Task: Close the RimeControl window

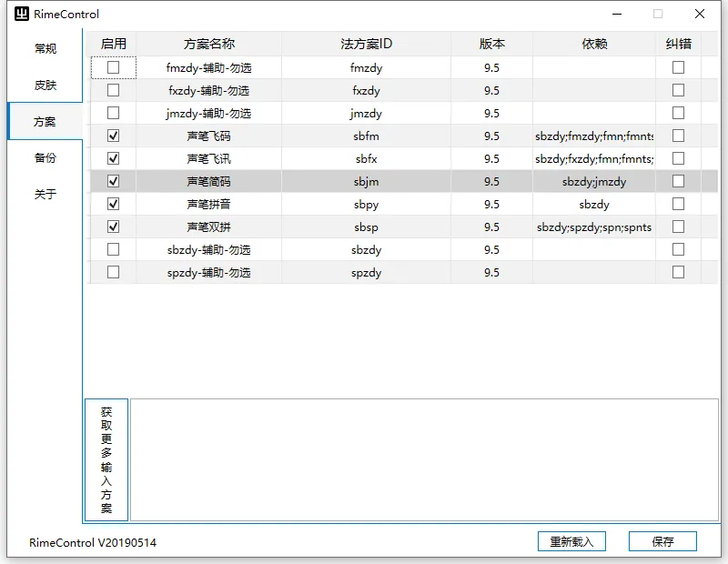Action: (x=699, y=15)
